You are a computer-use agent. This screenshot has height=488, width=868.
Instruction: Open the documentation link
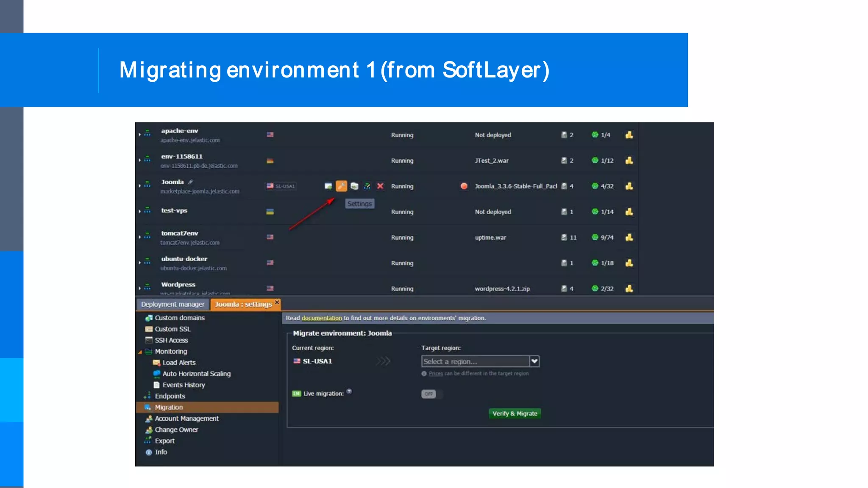click(x=322, y=318)
